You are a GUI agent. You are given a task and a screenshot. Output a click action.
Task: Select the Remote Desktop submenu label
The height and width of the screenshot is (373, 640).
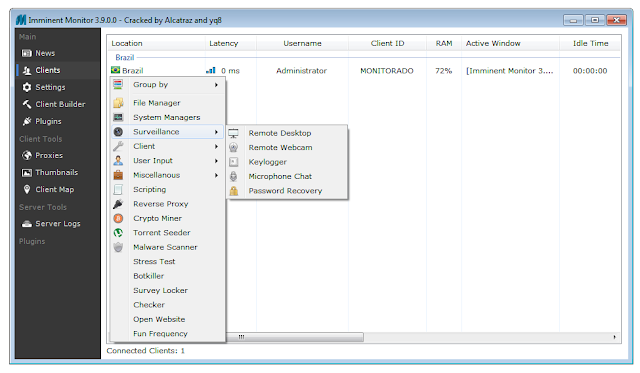click(x=280, y=133)
